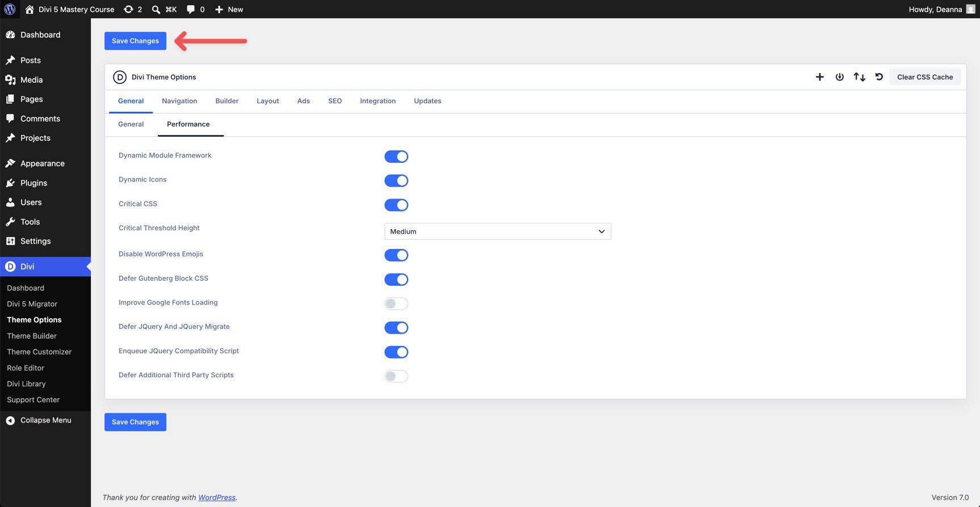Switch to the Layout tab
The image size is (980, 507).
[x=268, y=101]
